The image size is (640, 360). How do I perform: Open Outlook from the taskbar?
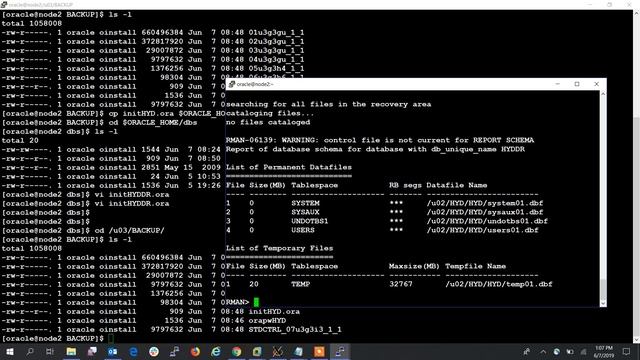coord(113,351)
